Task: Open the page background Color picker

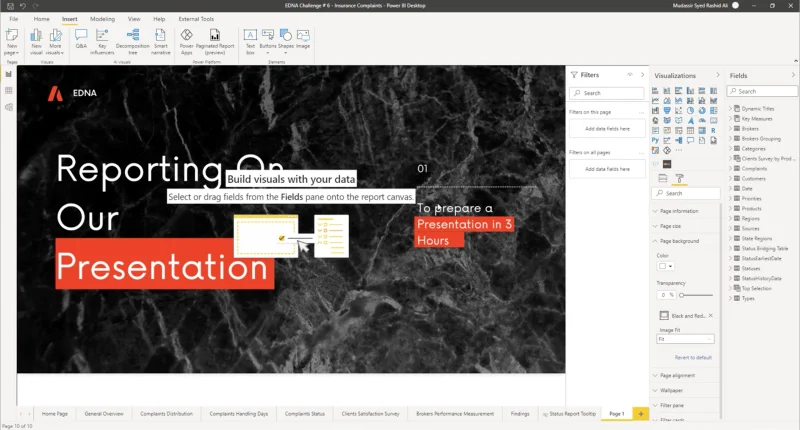Action: pos(666,266)
